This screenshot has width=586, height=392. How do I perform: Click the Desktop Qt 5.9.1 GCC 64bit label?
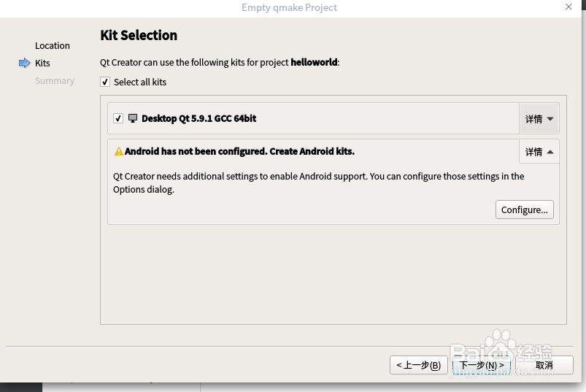click(x=198, y=118)
